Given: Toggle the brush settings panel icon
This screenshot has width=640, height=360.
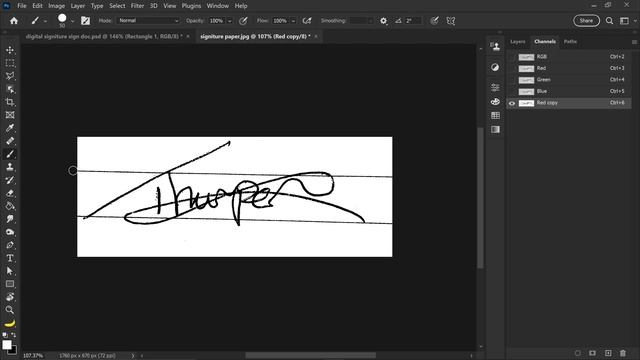Looking at the screenshot, I should [85, 21].
